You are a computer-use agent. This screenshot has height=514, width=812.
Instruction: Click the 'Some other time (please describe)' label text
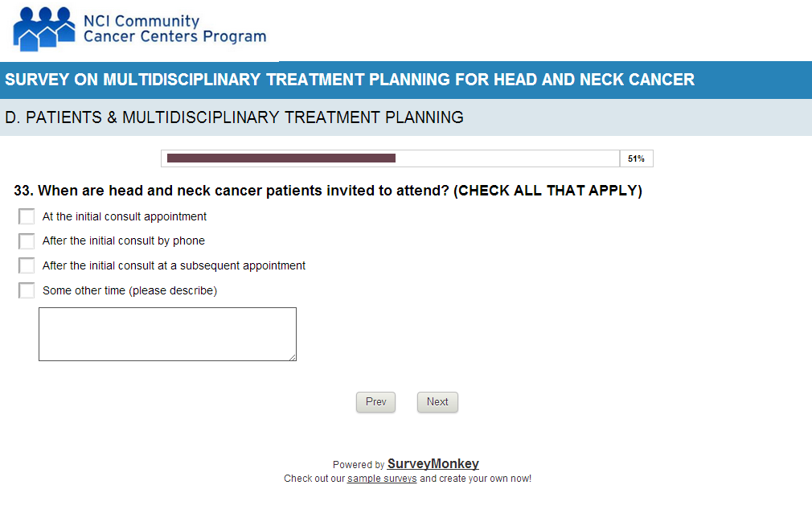(x=129, y=290)
